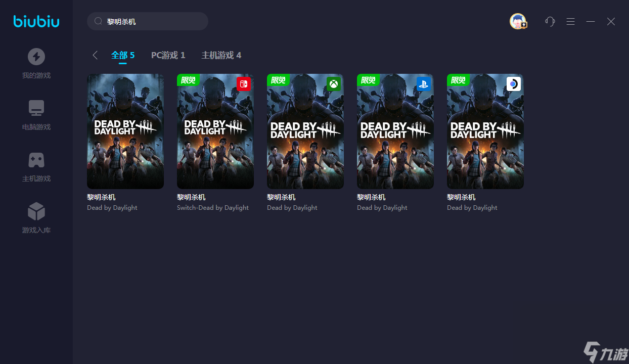Open customer support headset icon
The image size is (629, 364).
(x=550, y=21)
